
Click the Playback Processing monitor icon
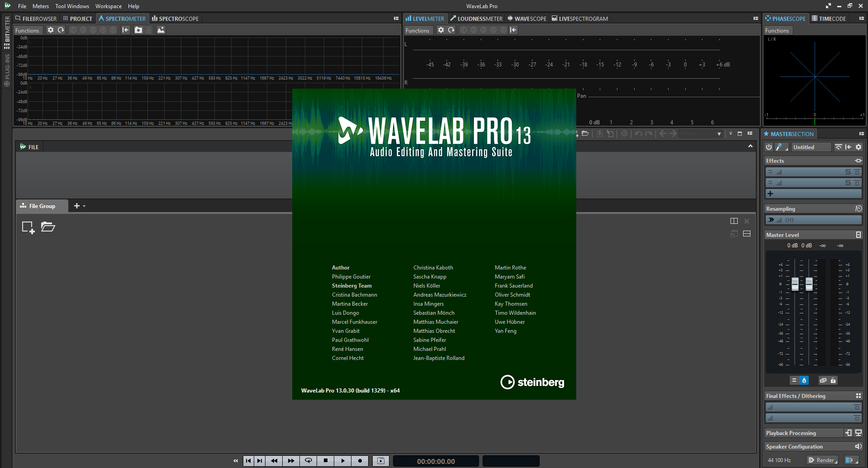[x=858, y=433]
